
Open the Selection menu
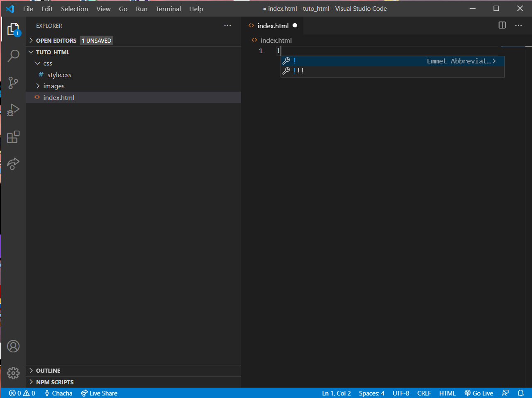[x=75, y=9]
